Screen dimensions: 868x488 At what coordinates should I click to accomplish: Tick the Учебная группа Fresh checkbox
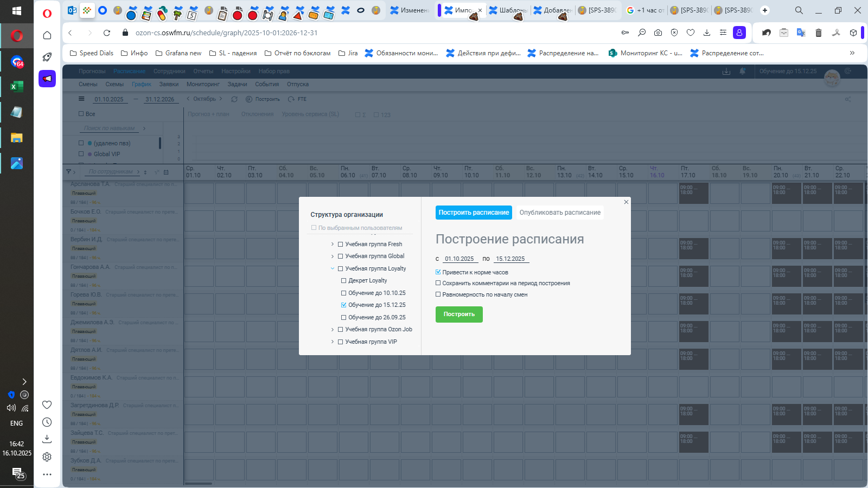341,245
